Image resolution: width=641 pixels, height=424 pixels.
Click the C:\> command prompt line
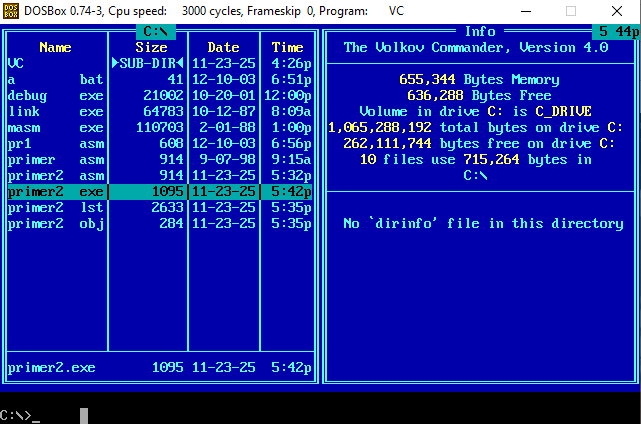click(x=20, y=415)
